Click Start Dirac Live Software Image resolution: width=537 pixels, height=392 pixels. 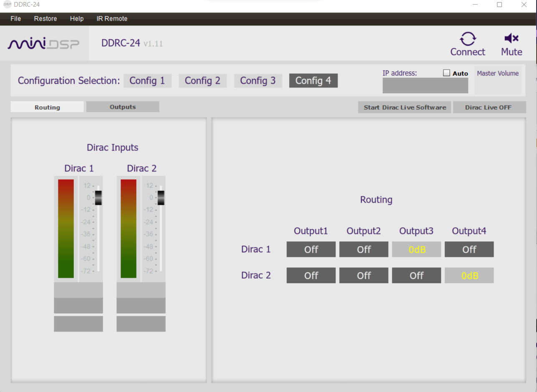point(404,107)
